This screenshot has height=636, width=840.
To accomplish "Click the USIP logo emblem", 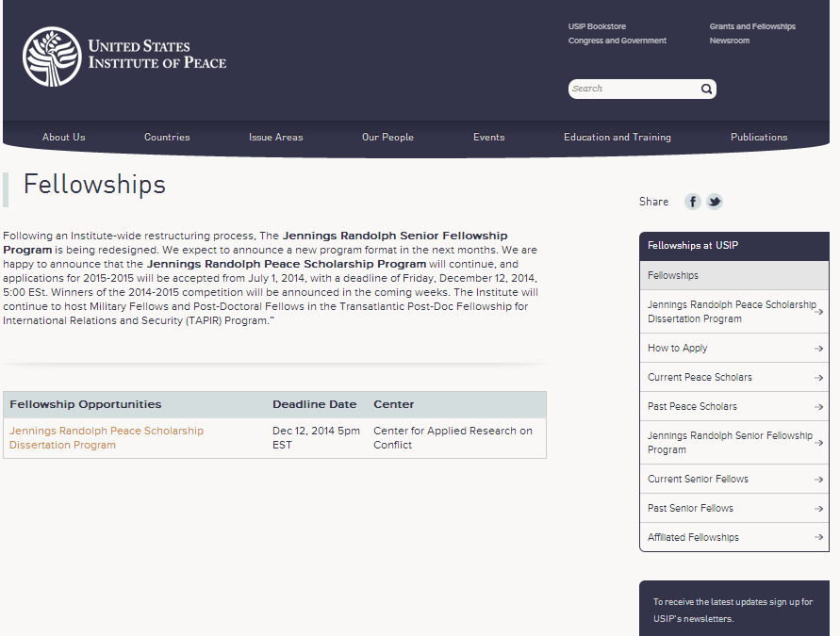I will coord(52,57).
